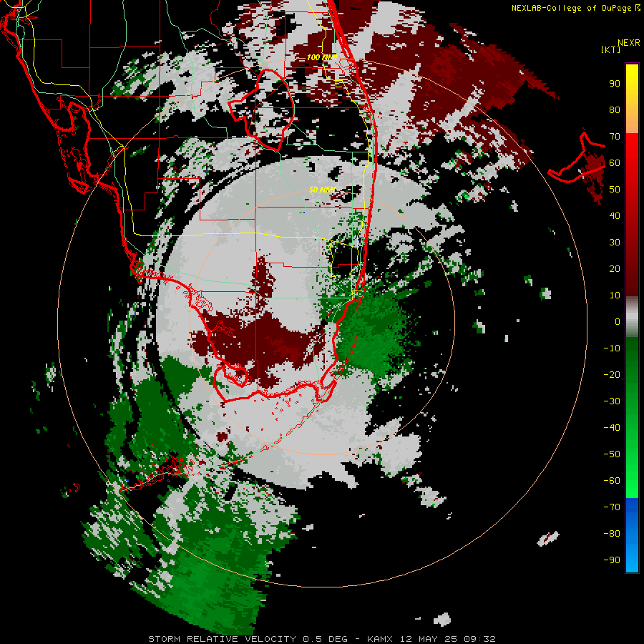Click the -70 value on velocity scale
644x644 pixels.
612,507
